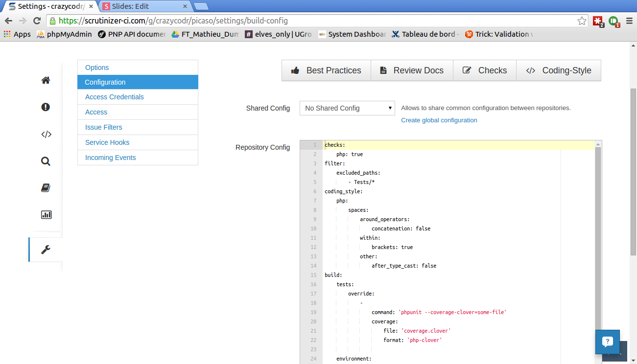Open the Service Hooks menu item
The image size is (637, 364).
[138, 142]
